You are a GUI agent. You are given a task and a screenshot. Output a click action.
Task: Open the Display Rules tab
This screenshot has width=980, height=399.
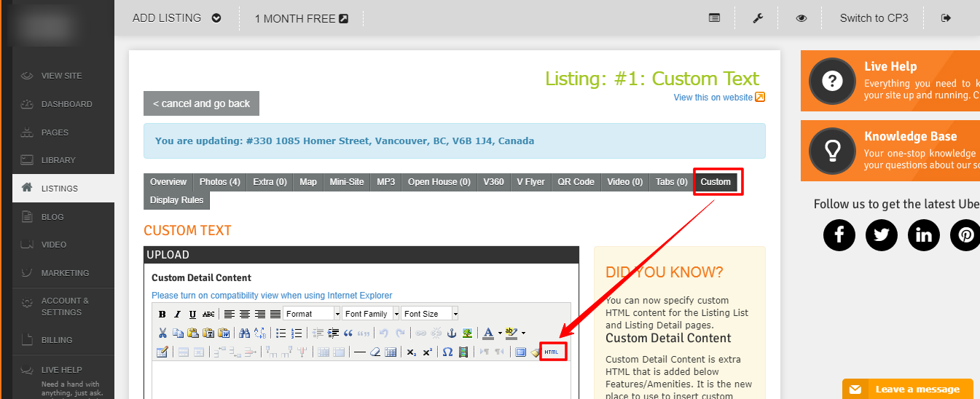[x=176, y=200]
